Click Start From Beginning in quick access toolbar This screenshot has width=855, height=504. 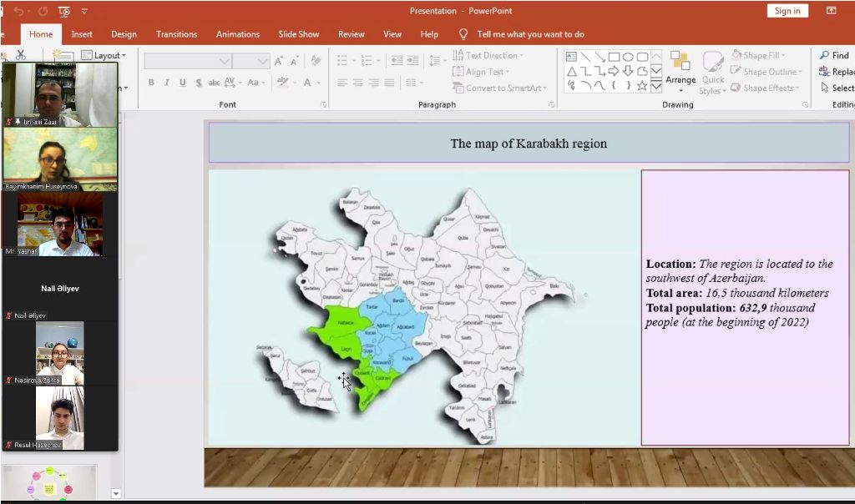coord(63,11)
